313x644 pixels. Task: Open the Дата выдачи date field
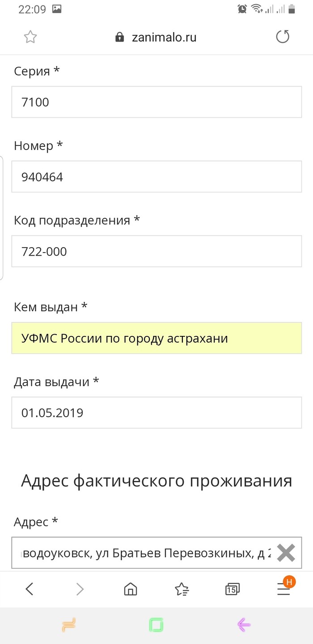pyautogui.click(x=156, y=412)
